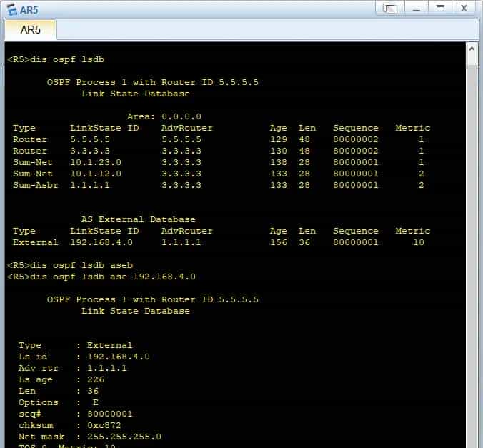Click the 'Len : 36' detail line
Image resolution: width=483 pixels, height=448 pixels.
(x=59, y=391)
